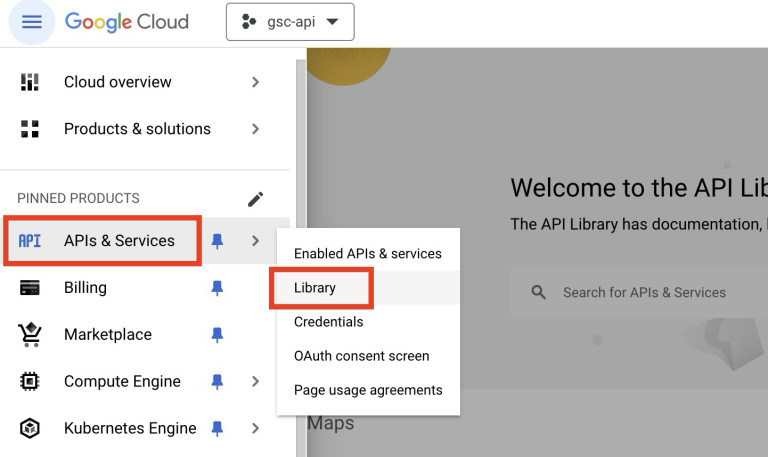The height and width of the screenshot is (457, 768).
Task: Open the gsc-api project selector dropdown
Action: pyautogui.click(x=290, y=22)
